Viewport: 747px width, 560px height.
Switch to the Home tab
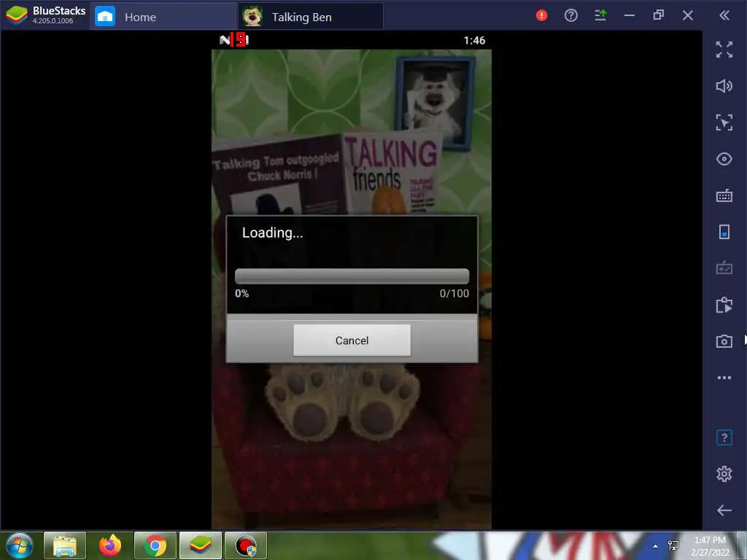click(x=163, y=17)
